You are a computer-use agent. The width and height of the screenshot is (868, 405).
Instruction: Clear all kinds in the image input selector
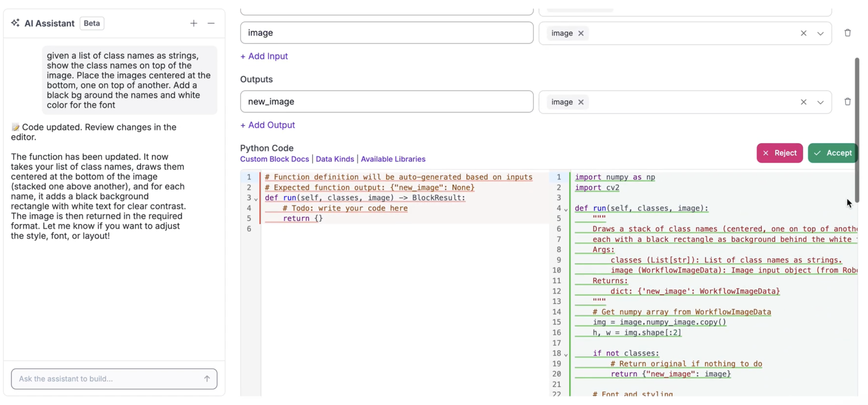[803, 33]
